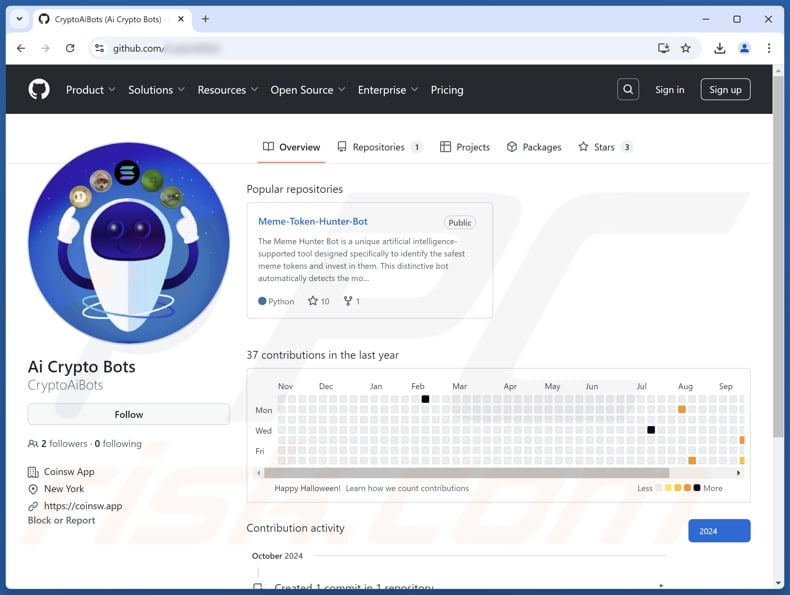Screen dimensions: 790x595
Task: Click the GitHub logo icon
Action: click(39, 90)
